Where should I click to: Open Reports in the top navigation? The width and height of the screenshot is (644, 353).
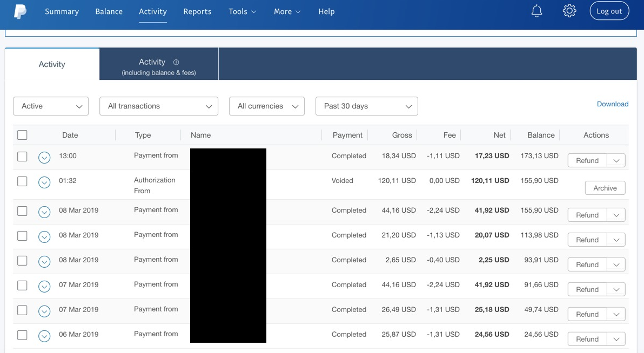pyautogui.click(x=197, y=11)
